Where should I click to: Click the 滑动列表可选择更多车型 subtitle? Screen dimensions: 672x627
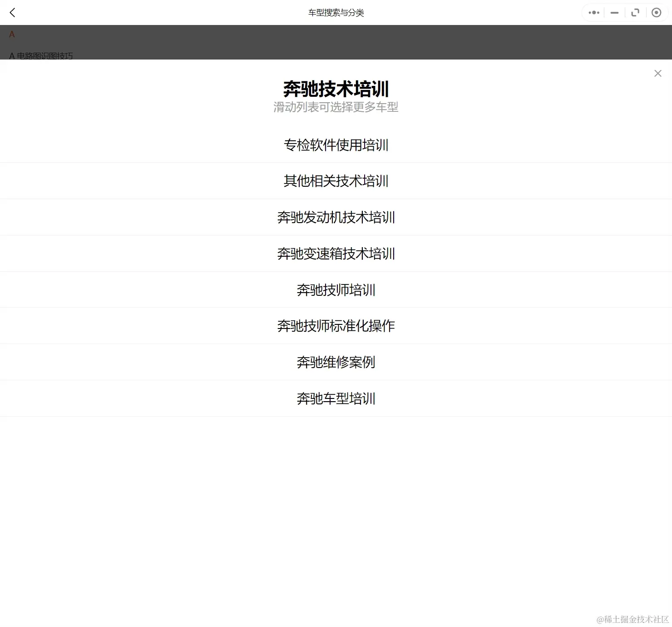coord(336,107)
